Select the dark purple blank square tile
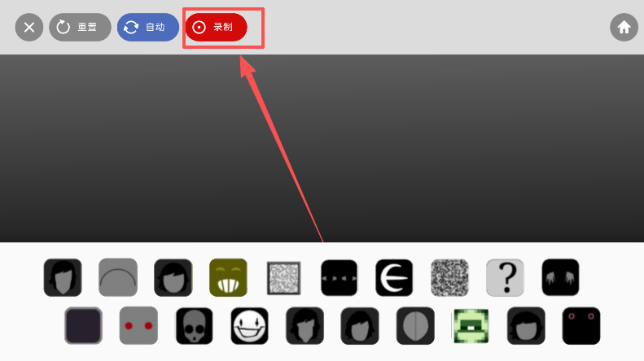 coord(83,325)
